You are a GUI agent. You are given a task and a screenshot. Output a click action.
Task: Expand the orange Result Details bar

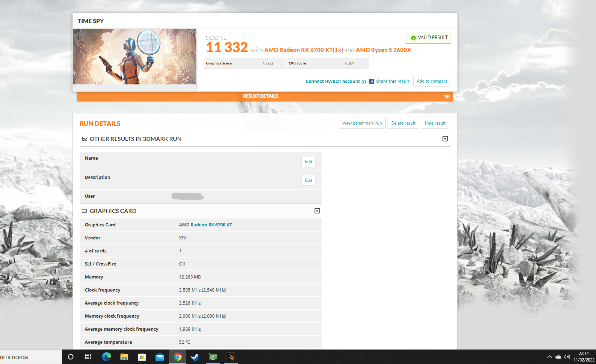pos(265,96)
